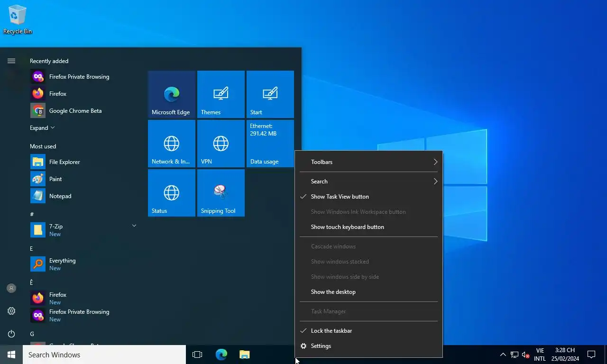Open Microsoft Edge from the taskbar

click(x=221, y=355)
